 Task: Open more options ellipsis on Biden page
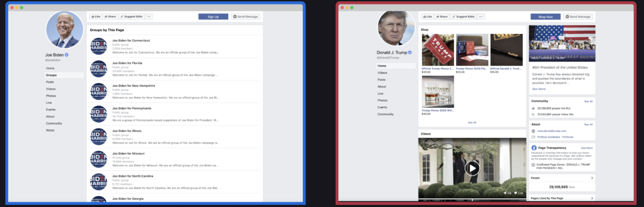point(149,16)
